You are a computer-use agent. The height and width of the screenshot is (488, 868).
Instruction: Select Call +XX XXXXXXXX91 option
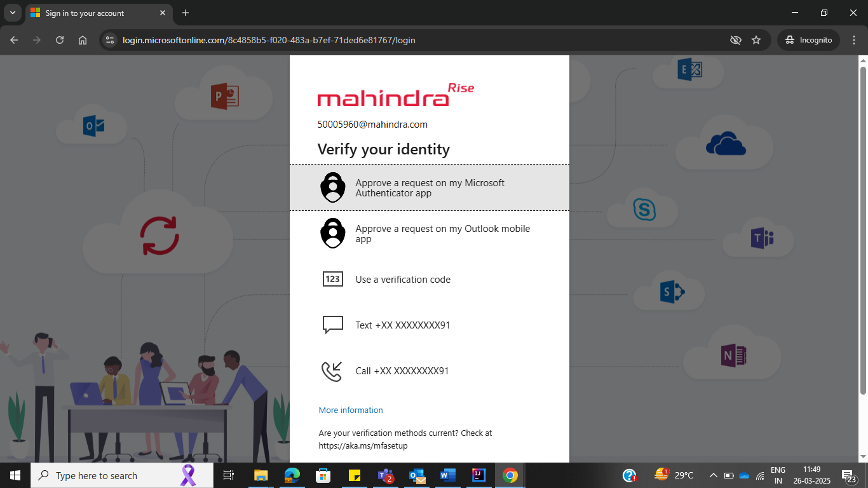[x=430, y=370]
